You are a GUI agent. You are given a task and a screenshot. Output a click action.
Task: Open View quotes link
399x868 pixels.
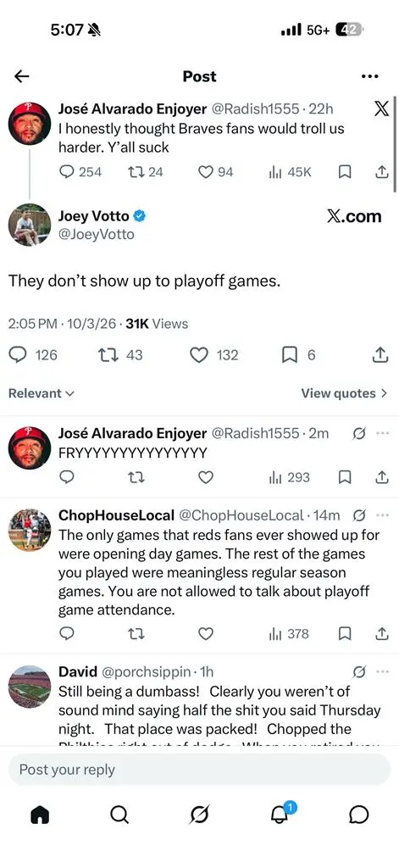(344, 393)
